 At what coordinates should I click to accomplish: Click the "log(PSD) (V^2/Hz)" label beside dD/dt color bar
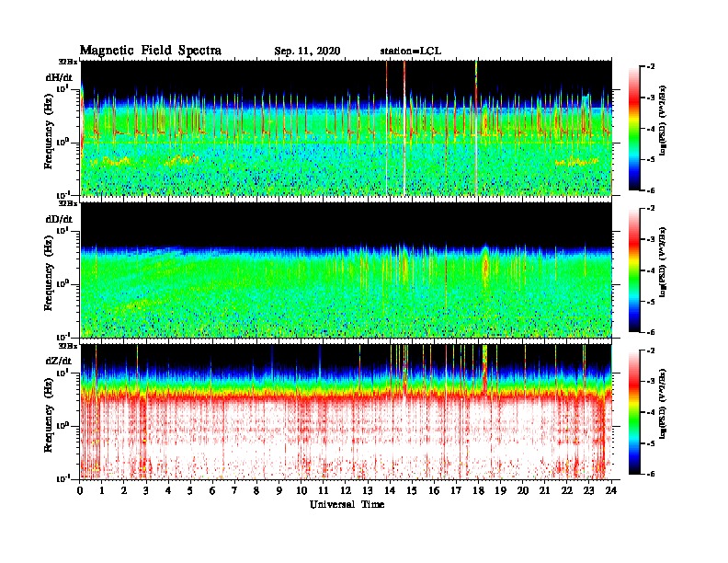click(x=662, y=261)
